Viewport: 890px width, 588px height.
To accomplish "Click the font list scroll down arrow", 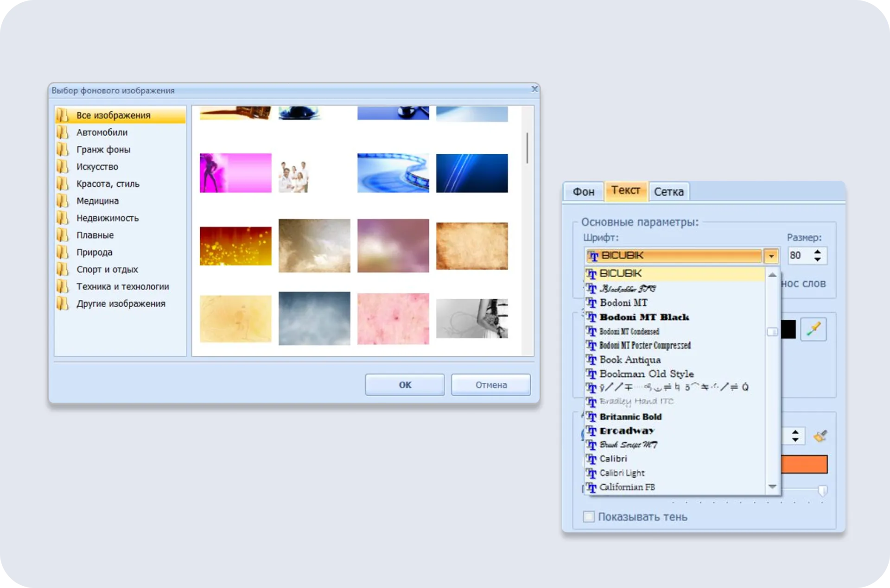I will point(772,487).
